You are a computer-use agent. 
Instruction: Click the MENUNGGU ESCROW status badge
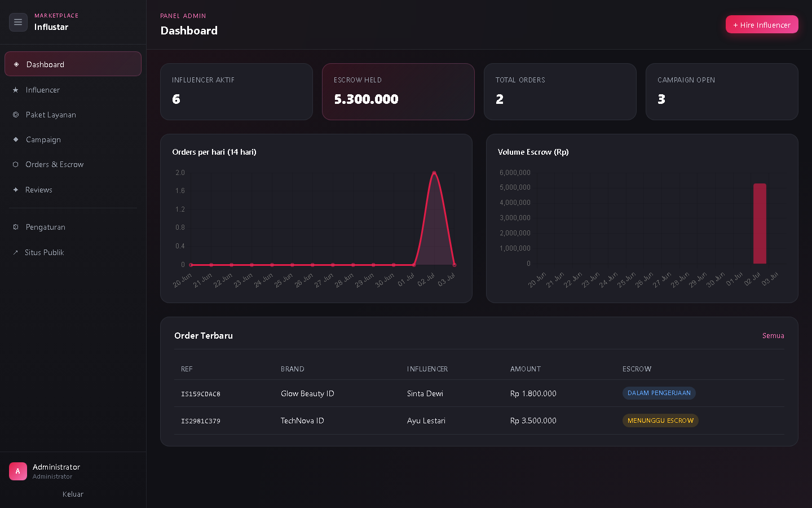click(660, 421)
